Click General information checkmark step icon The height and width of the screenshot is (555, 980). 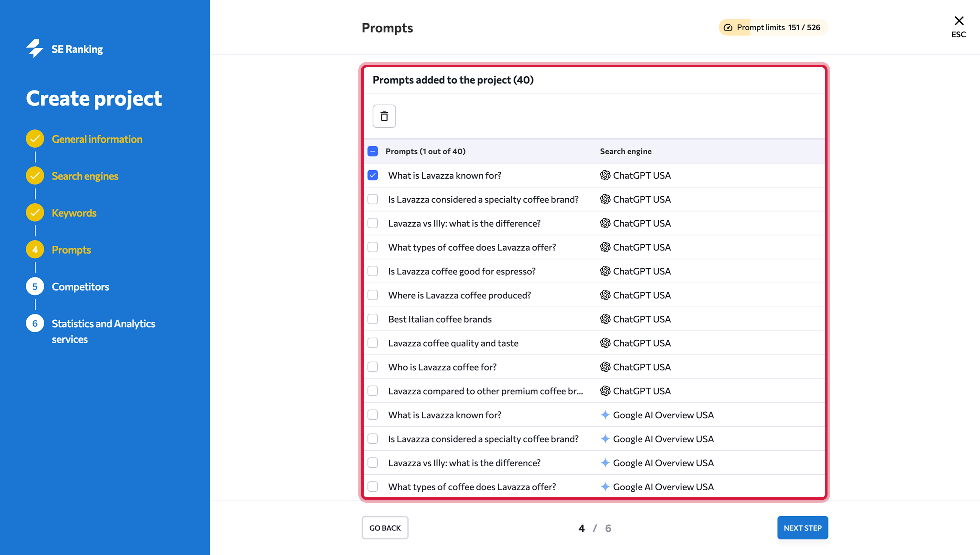[35, 139]
